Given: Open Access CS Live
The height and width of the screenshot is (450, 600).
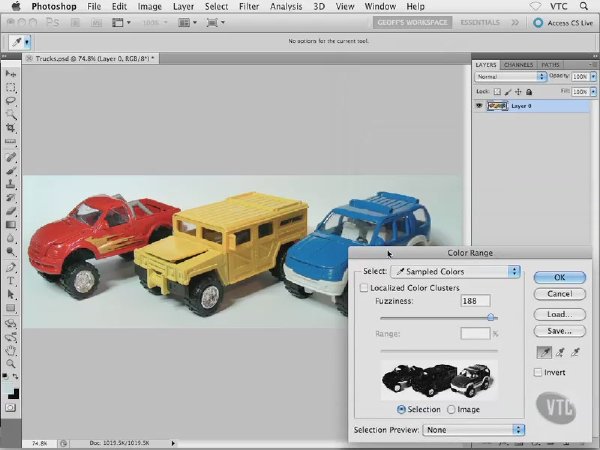Looking at the screenshot, I should coord(563,23).
